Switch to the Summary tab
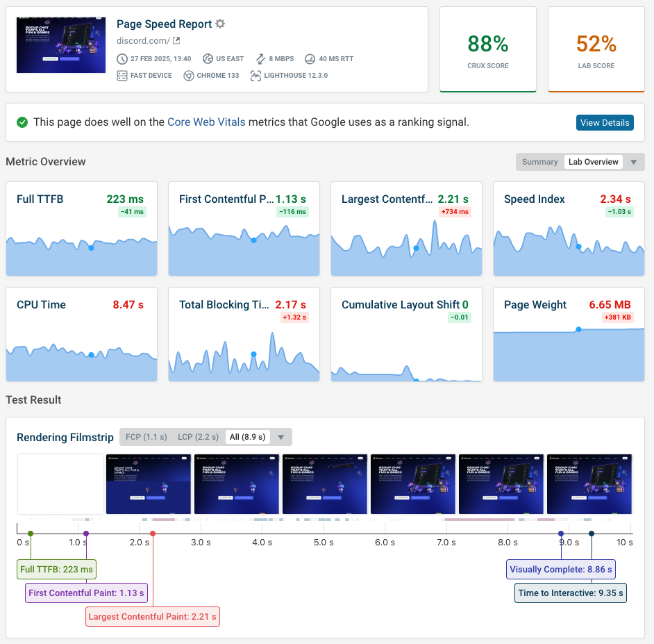 coord(539,162)
